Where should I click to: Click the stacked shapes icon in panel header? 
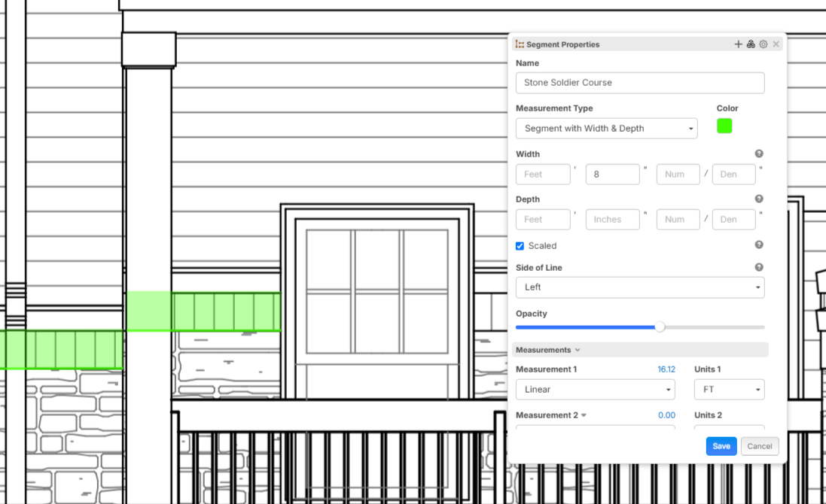point(751,44)
